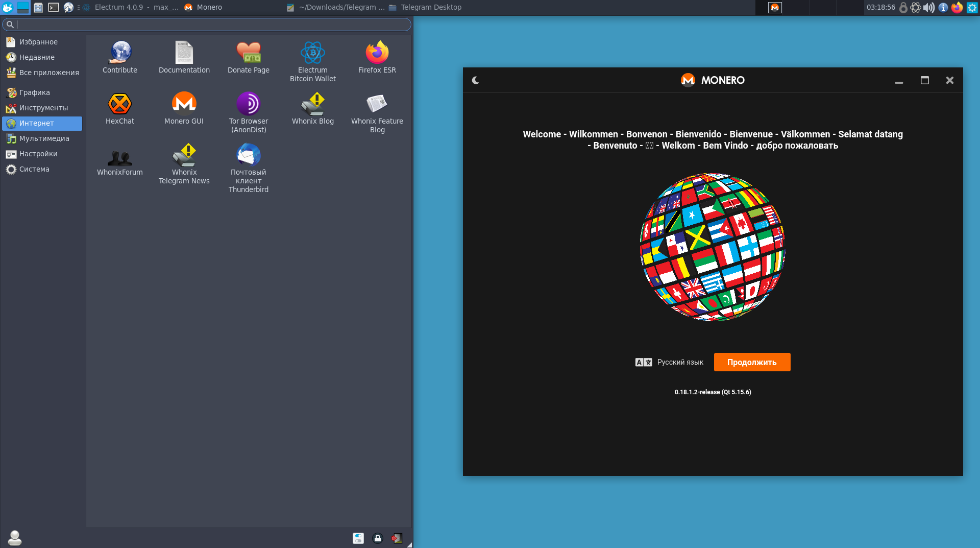The image size is (980, 548).
Task: Open the Donate Page heart icon
Action: 249,57
